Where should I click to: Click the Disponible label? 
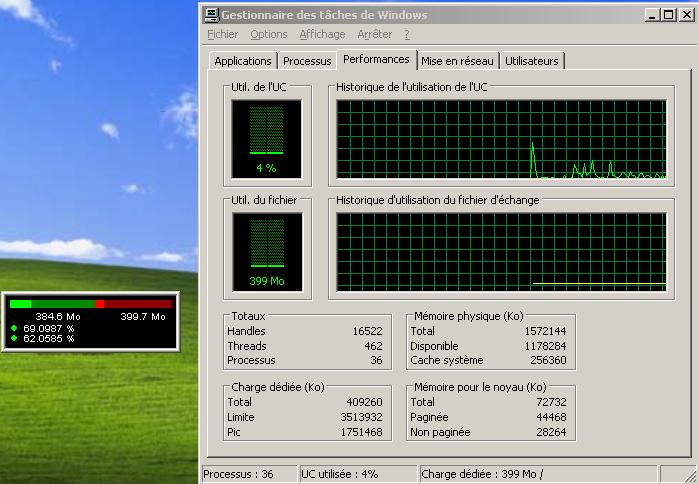(x=434, y=346)
